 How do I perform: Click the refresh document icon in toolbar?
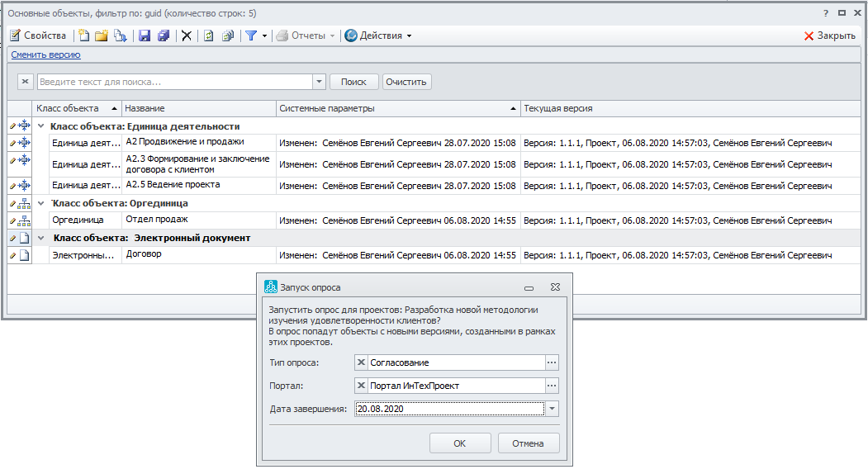click(x=209, y=36)
